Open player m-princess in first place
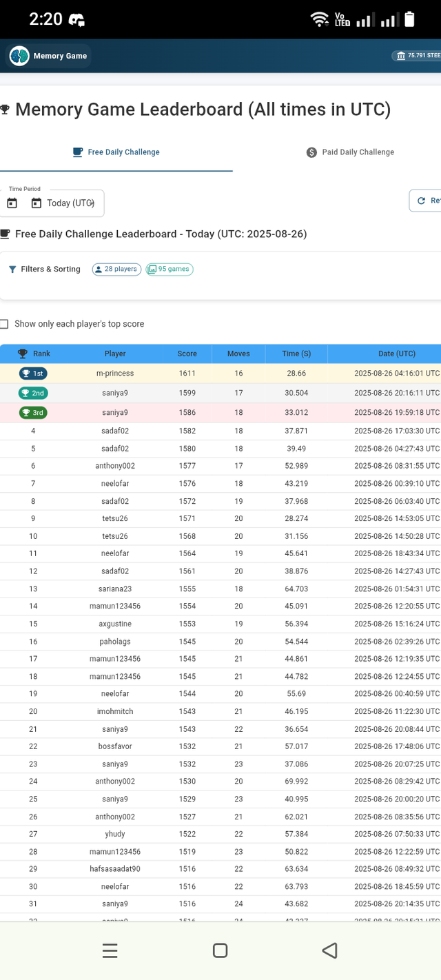Viewport: 441px width, 980px height. click(x=115, y=374)
